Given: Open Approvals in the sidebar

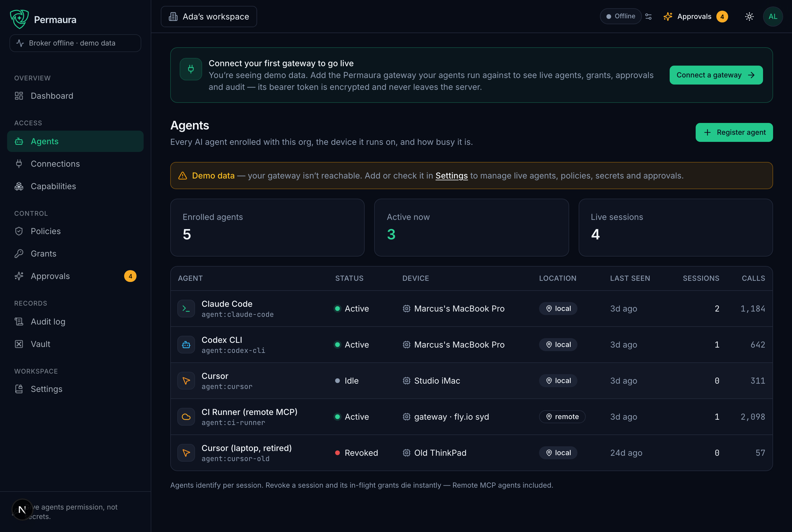Looking at the screenshot, I should (x=75, y=276).
